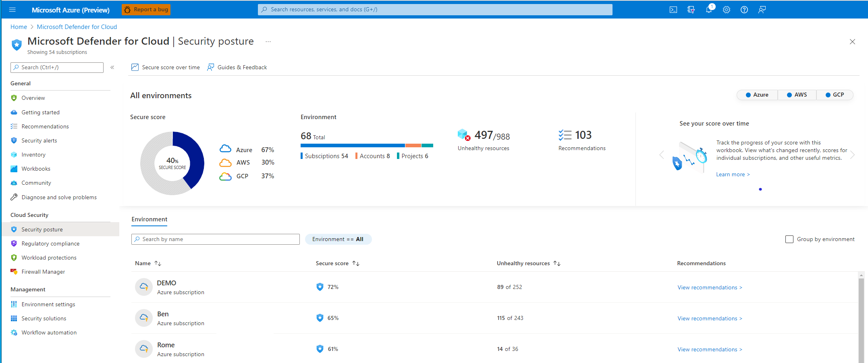Screen dimensions: 868x363
Task: Check Group by environment
Action: coord(789,239)
